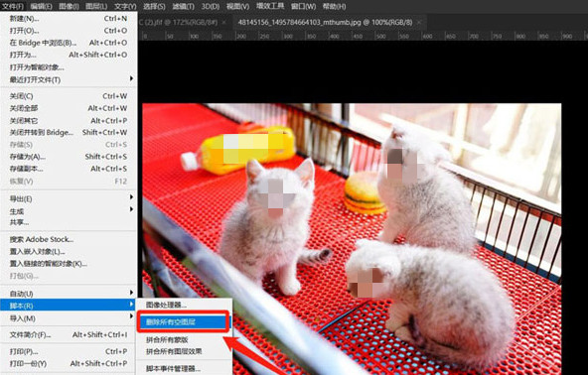Click highlighted 脚本(R) menu item
Viewport: 588px width, 375px height.
coord(69,306)
